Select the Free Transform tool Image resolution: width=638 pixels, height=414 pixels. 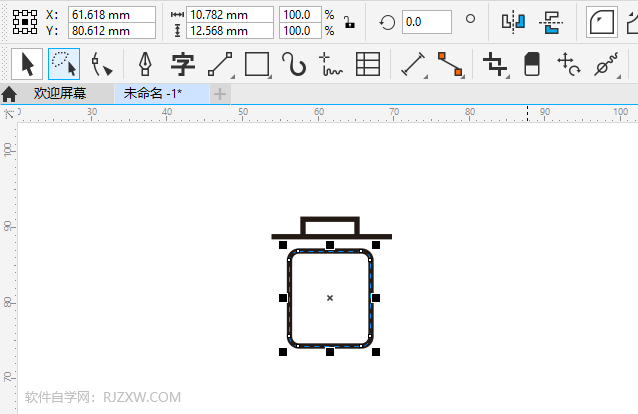click(x=569, y=64)
